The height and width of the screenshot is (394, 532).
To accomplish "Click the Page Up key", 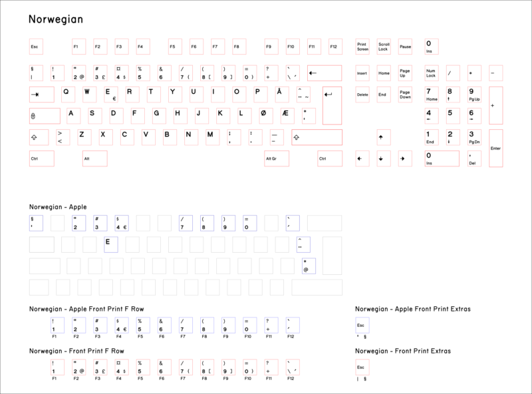I will click(x=405, y=73).
